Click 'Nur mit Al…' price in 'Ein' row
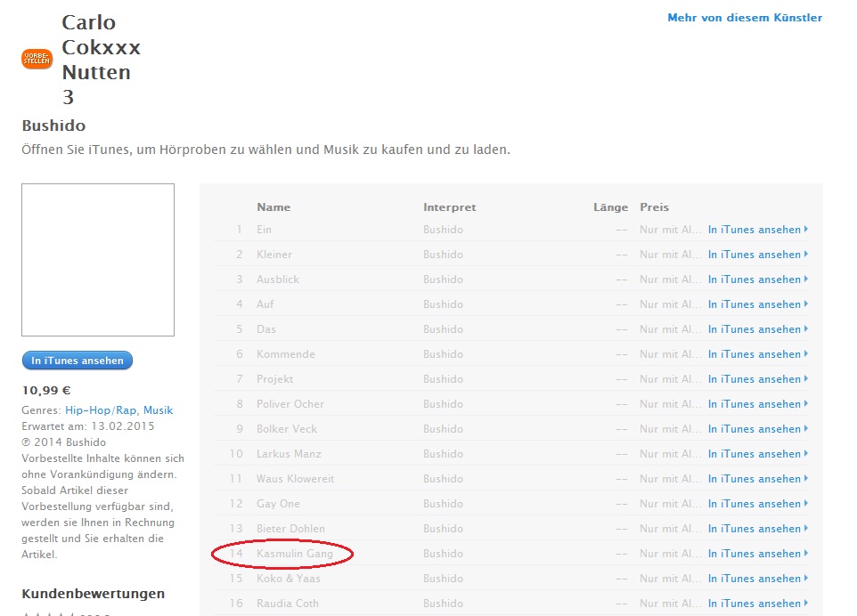This screenshot has height=616, width=857. point(671,230)
